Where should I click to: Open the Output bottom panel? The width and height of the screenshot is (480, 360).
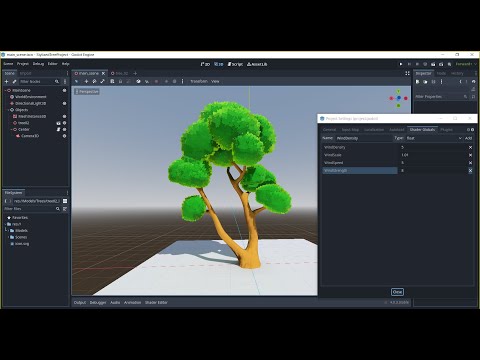[80, 303]
